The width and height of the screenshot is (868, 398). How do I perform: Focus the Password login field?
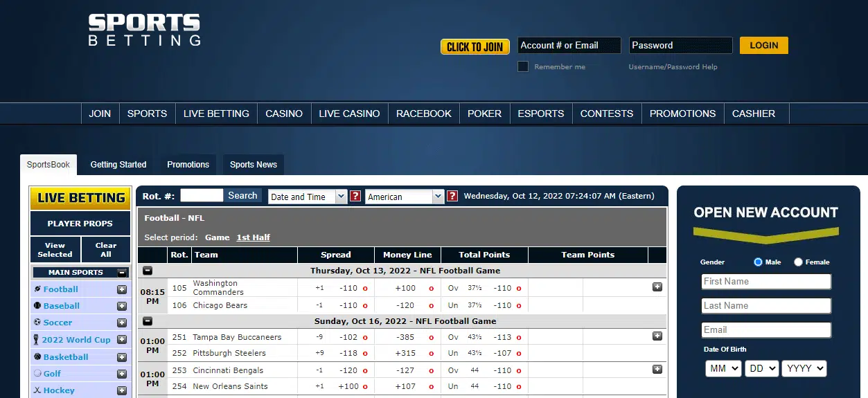click(680, 46)
